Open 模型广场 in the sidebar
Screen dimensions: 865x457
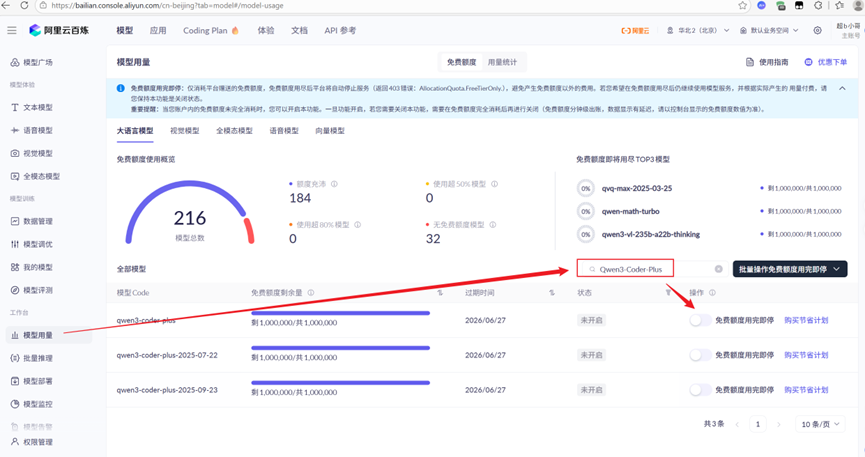[32, 62]
